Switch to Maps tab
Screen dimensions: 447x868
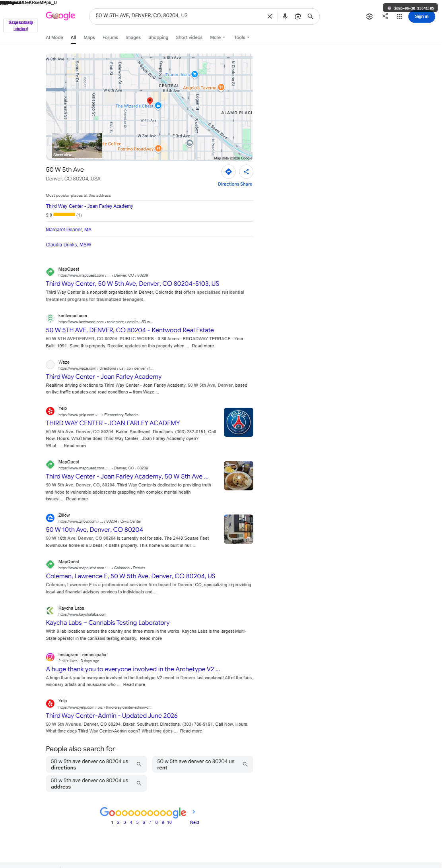pos(89,37)
